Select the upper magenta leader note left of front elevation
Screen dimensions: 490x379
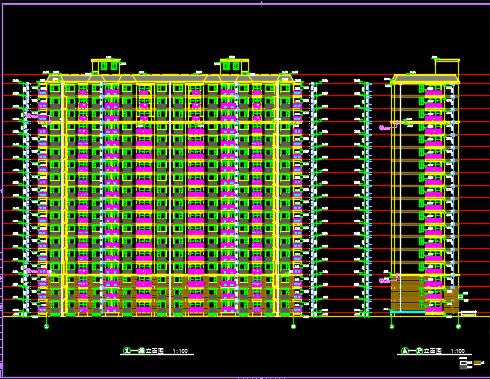point(33,116)
